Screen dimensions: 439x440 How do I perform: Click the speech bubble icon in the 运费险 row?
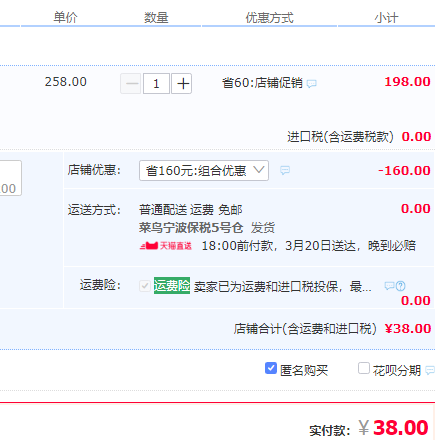click(x=389, y=286)
